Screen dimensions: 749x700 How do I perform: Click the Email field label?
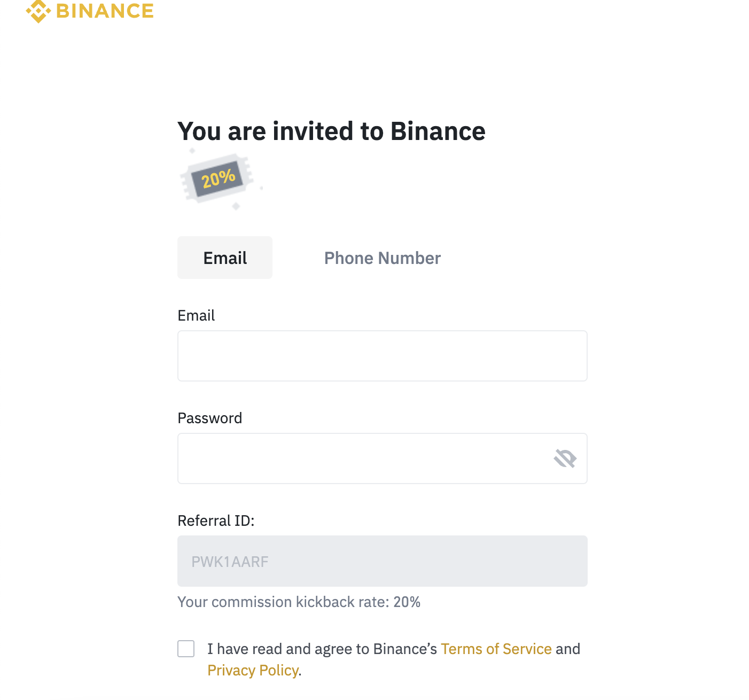point(196,315)
